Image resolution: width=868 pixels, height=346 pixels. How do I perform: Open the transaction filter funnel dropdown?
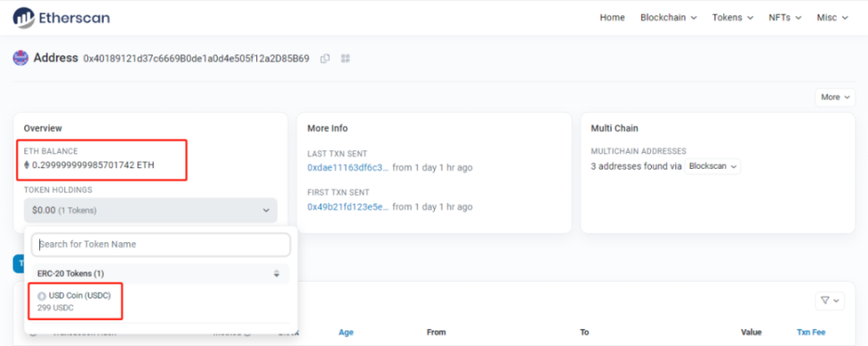pyautogui.click(x=830, y=300)
